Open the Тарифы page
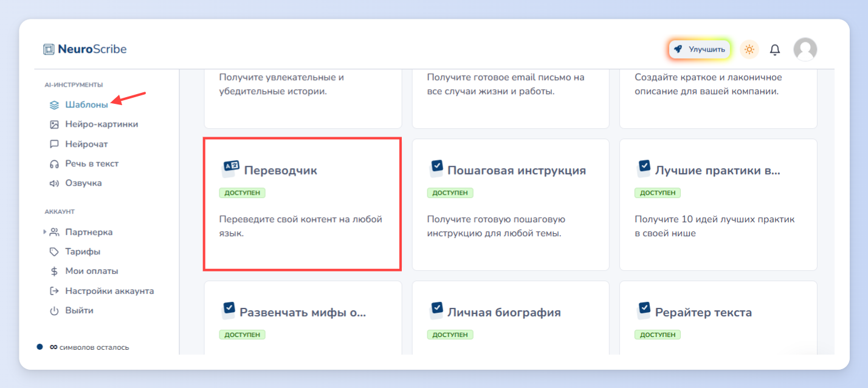Viewport: 868px width, 388px height. pyautogui.click(x=83, y=251)
